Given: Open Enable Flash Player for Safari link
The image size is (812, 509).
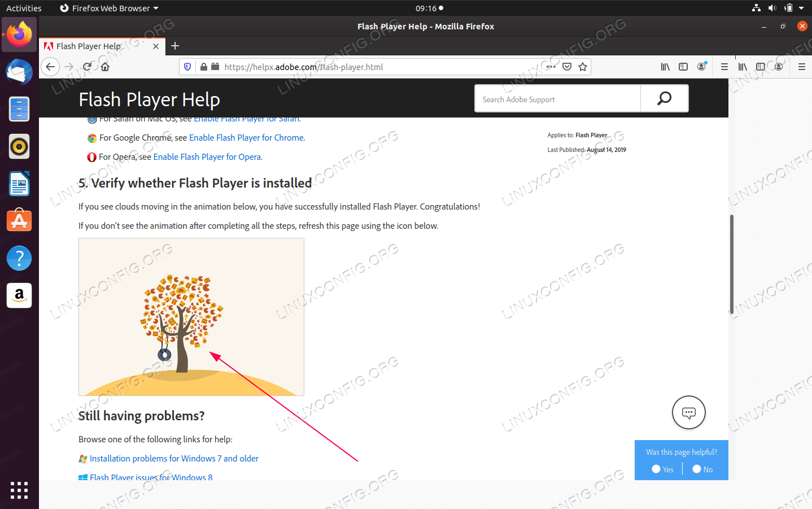Looking at the screenshot, I should [x=247, y=119].
